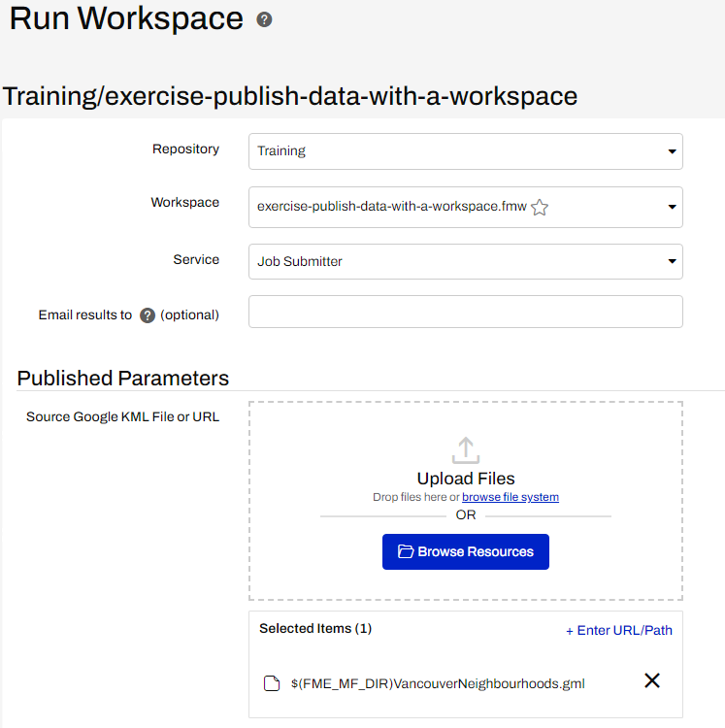The width and height of the screenshot is (725, 728).
Task: Focus the Email results to field
Action: click(x=466, y=312)
